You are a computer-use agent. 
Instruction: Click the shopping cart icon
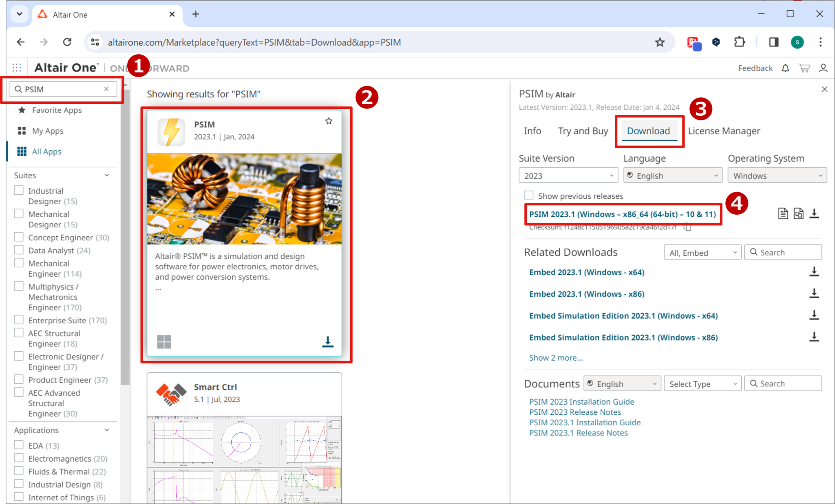click(804, 68)
